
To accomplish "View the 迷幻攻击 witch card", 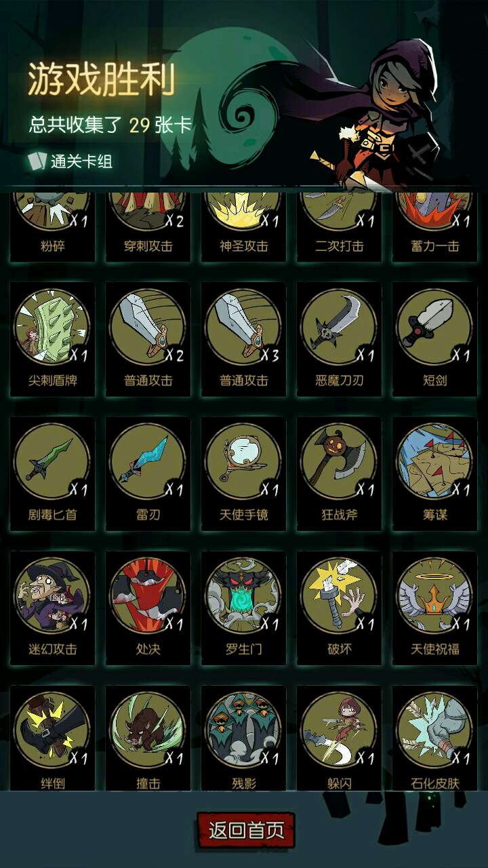I will 53,607.
